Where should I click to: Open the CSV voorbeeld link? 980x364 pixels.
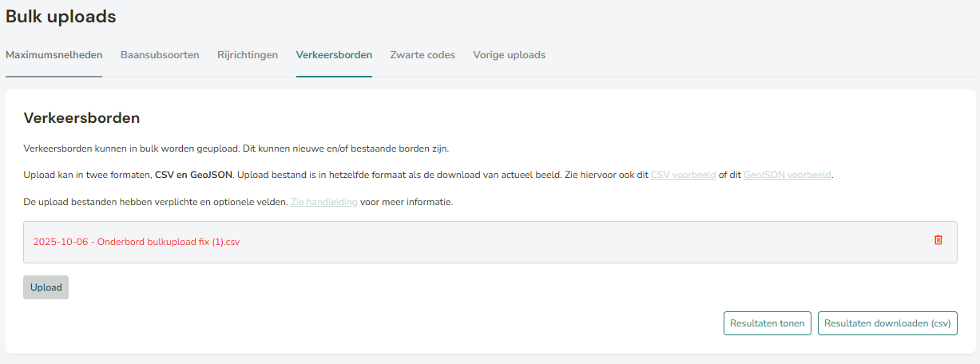point(683,175)
